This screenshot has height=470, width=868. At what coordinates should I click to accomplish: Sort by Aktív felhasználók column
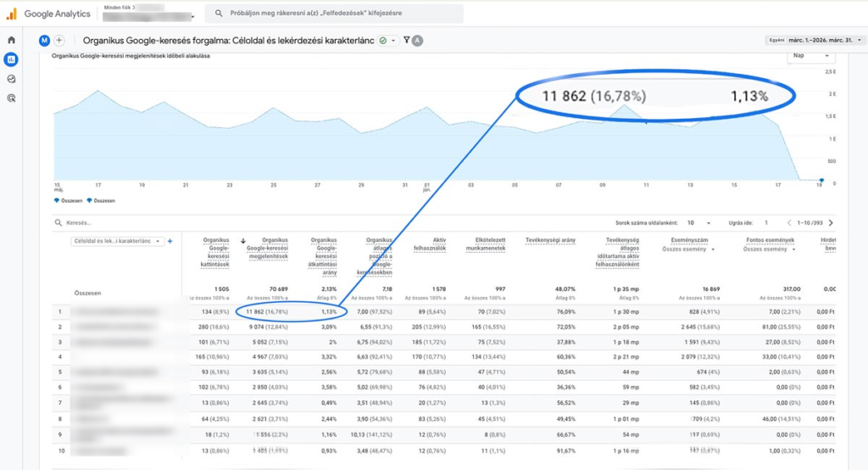430,243
